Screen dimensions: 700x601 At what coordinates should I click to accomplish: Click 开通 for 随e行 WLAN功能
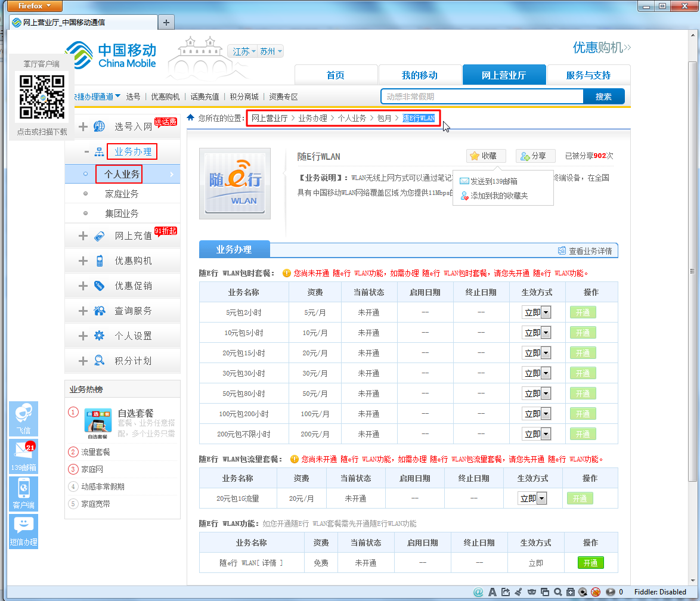(590, 563)
